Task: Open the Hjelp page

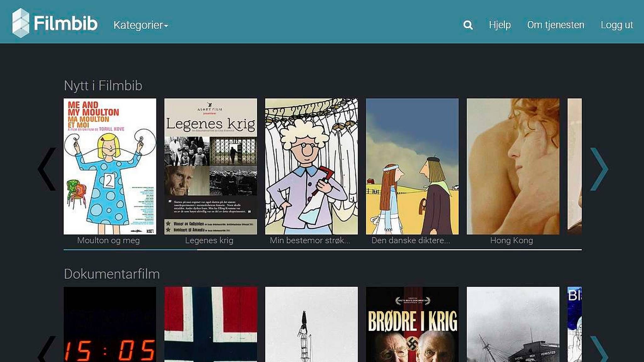Action: (x=500, y=25)
